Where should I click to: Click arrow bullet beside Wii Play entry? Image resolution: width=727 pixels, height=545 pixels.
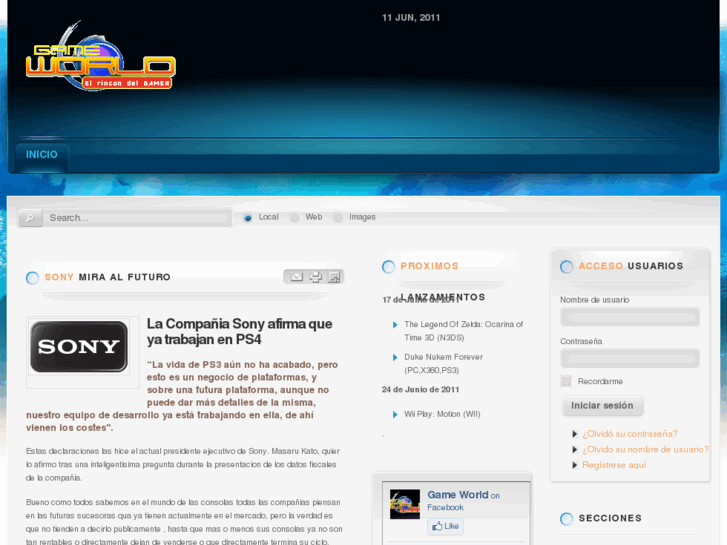click(x=395, y=414)
